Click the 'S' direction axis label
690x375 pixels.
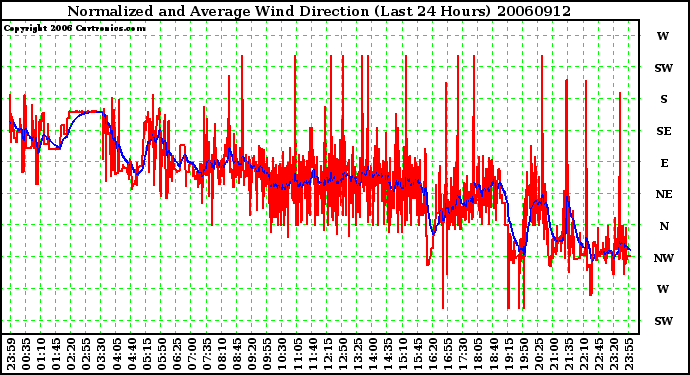pyautogui.click(x=664, y=99)
